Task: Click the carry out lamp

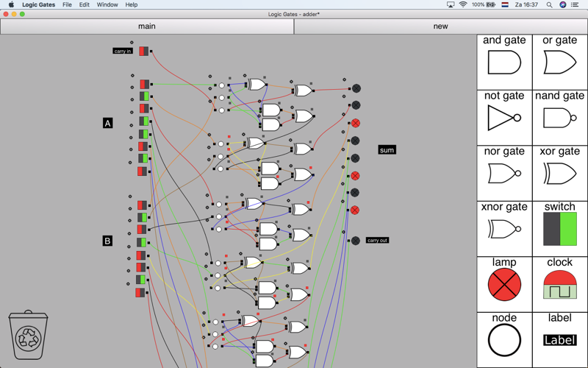Action: (356, 241)
